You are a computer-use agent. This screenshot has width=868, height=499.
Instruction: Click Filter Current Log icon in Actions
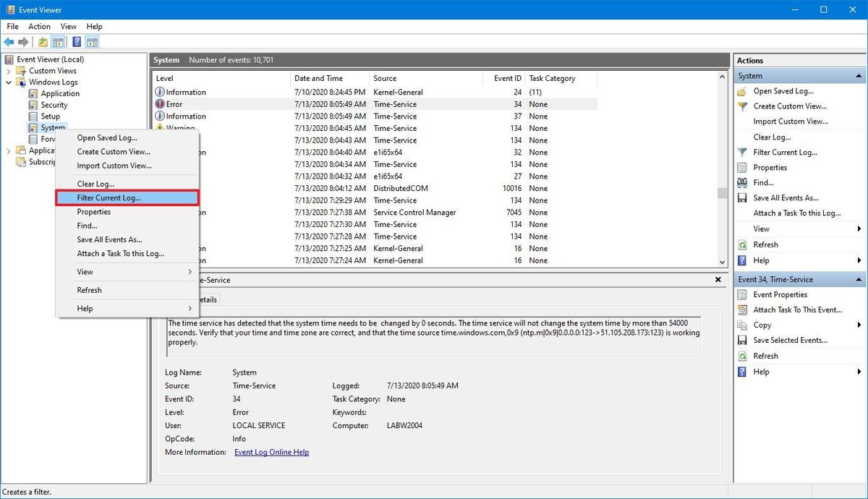(x=741, y=152)
